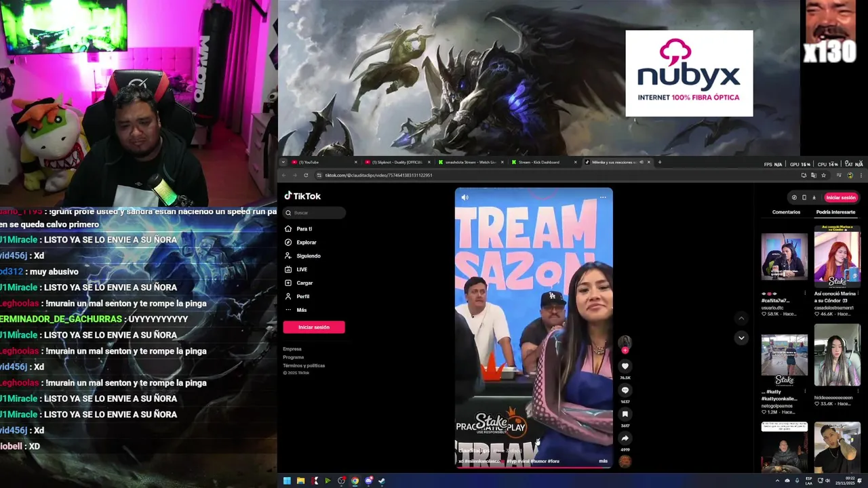Open a new browser tab
Viewport: 868px width, 488px height.
coord(660,162)
